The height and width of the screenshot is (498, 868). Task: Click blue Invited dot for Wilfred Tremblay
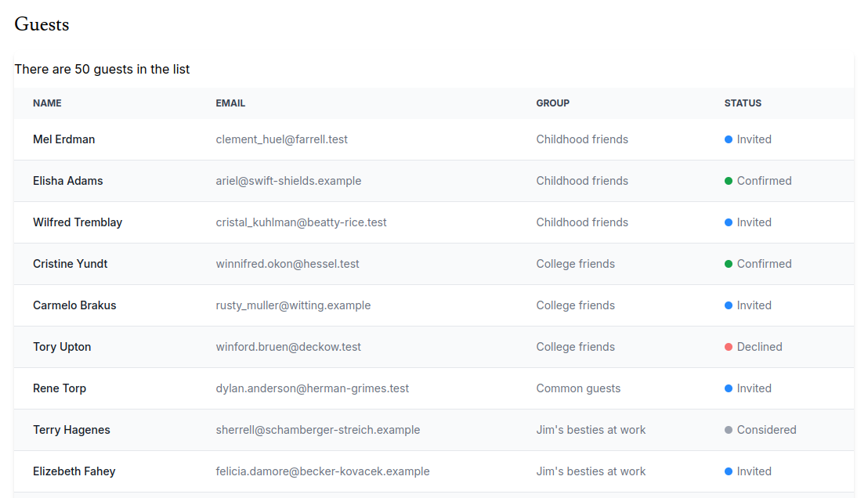pyautogui.click(x=729, y=222)
